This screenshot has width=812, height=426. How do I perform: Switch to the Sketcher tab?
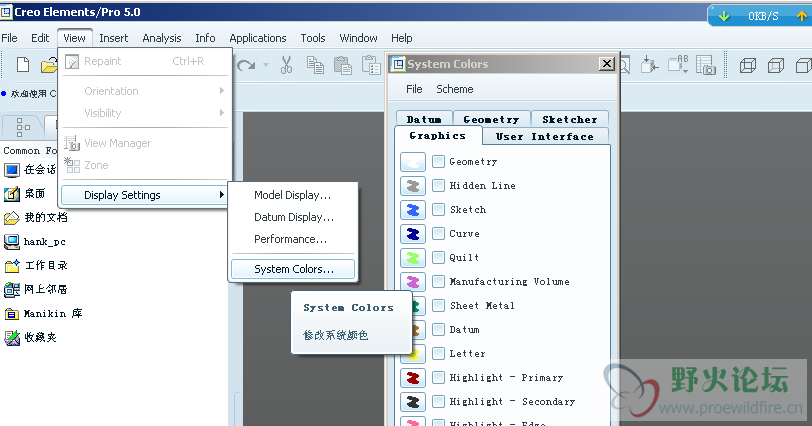click(569, 119)
